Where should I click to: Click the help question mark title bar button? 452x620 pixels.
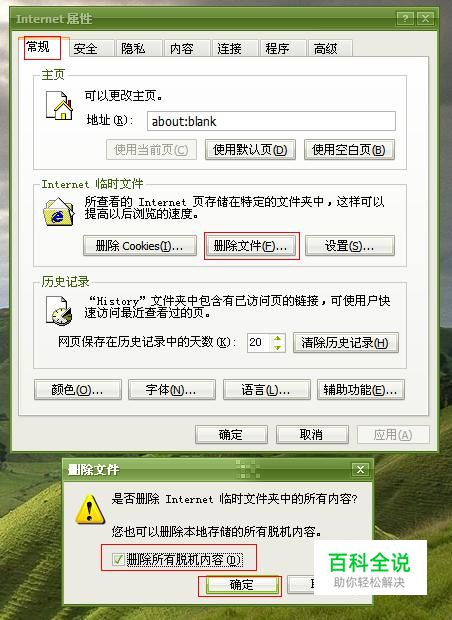tap(405, 18)
